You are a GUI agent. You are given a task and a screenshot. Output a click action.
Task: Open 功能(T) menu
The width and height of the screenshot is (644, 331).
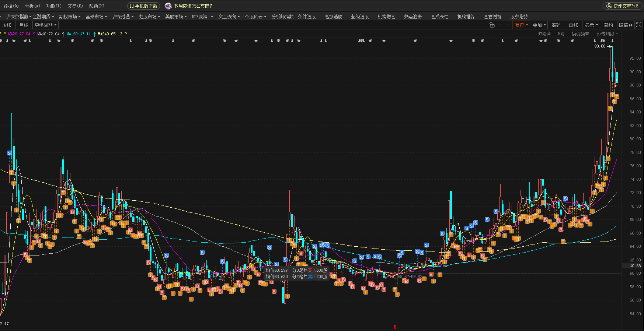coord(53,6)
